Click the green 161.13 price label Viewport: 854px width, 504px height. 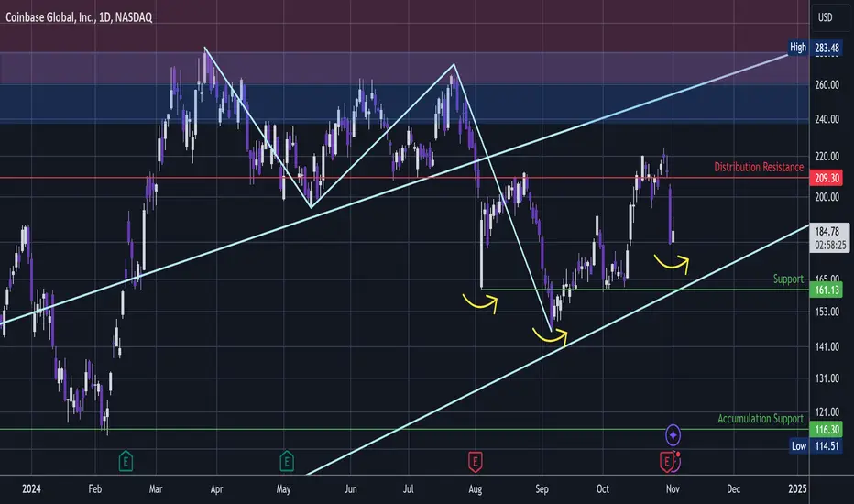[827, 290]
